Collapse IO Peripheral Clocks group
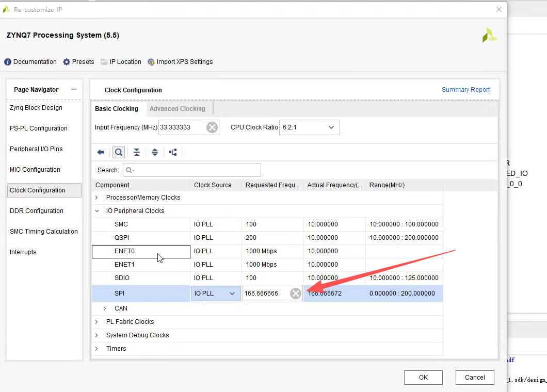Viewport: 547px width, 392px height. coord(97,210)
